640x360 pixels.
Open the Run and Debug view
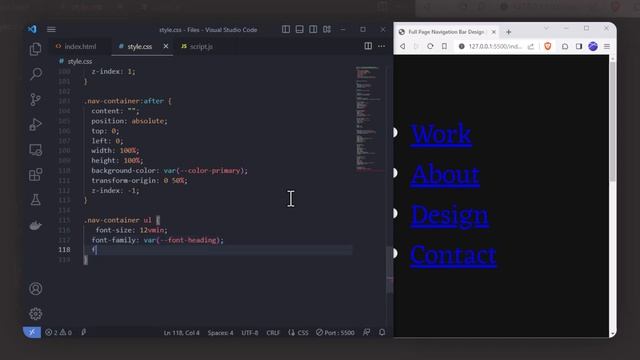tap(36, 124)
